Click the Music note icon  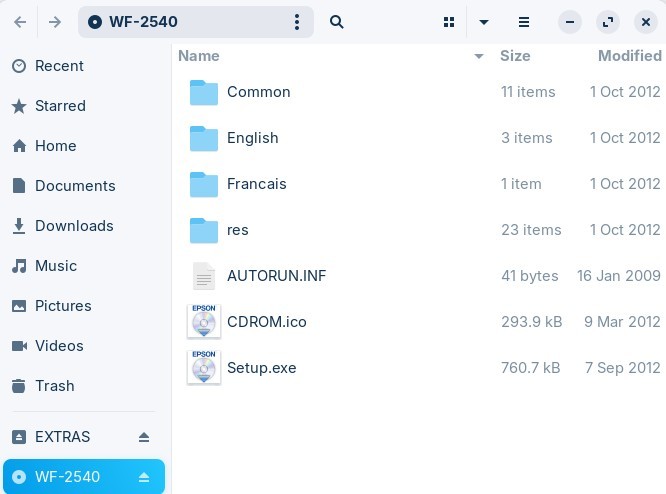(x=19, y=266)
